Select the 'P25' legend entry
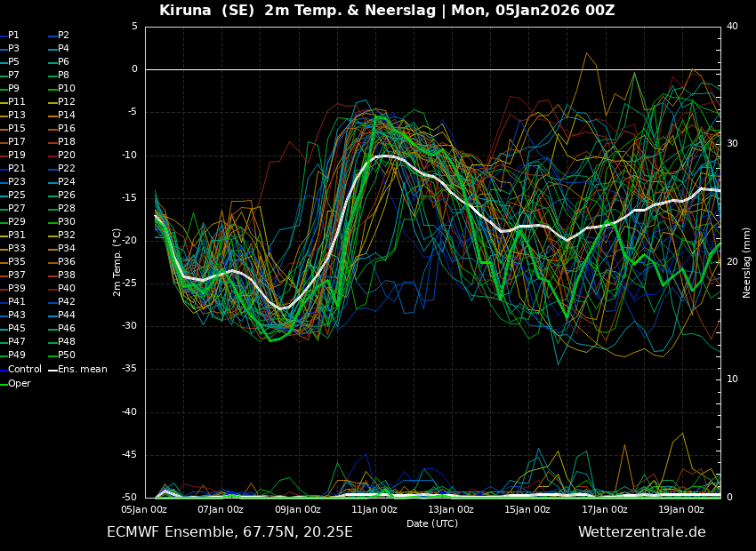756x551 pixels. click(12, 195)
